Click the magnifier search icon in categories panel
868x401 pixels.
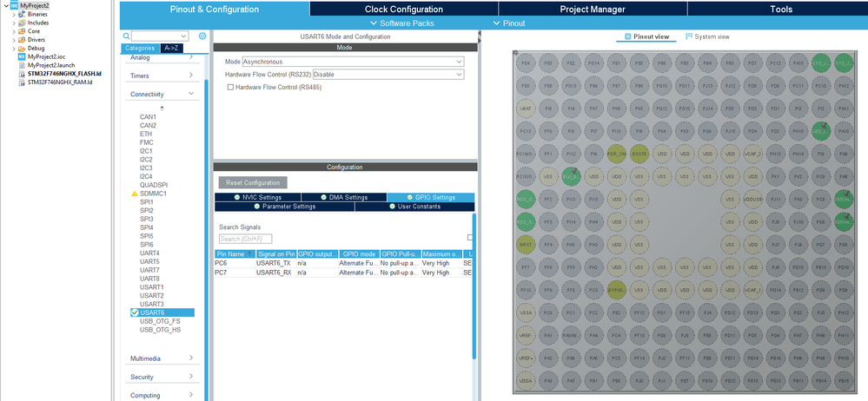[x=126, y=36]
